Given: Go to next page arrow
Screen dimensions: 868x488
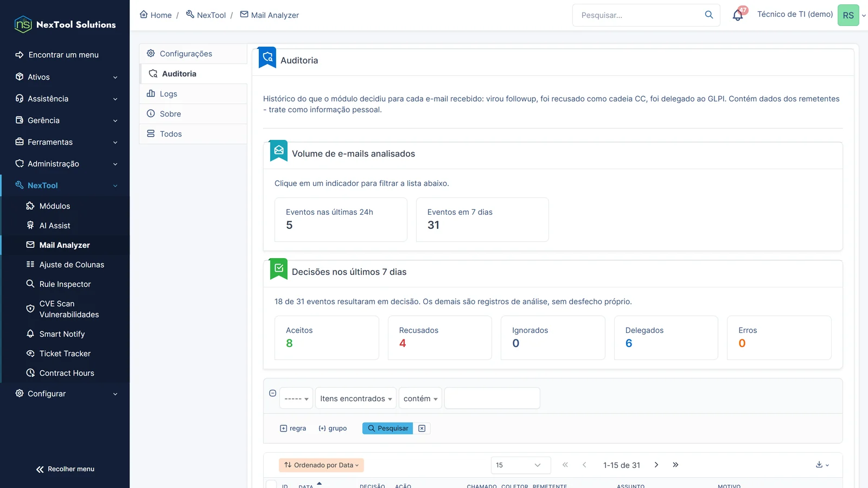Looking at the screenshot, I should point(656,465).
